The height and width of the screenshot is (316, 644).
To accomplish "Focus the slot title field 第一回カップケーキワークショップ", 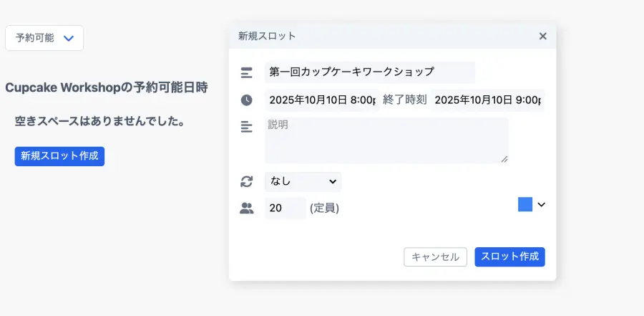I will 369,72.
